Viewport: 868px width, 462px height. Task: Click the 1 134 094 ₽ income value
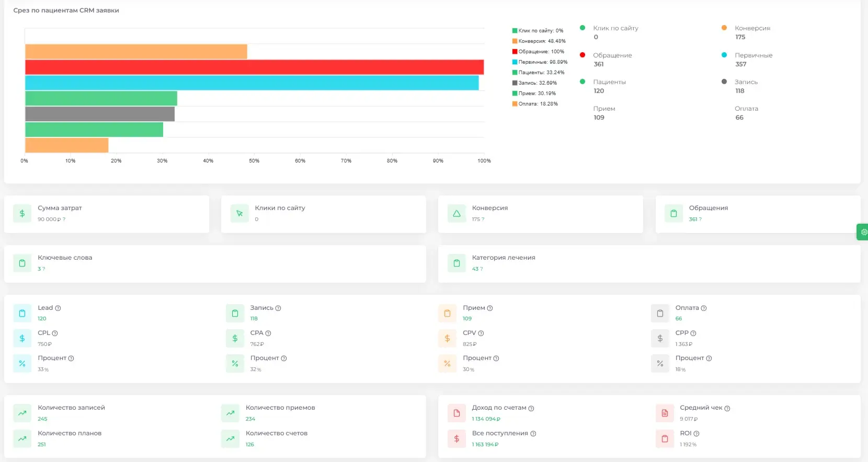click(486, 419)
